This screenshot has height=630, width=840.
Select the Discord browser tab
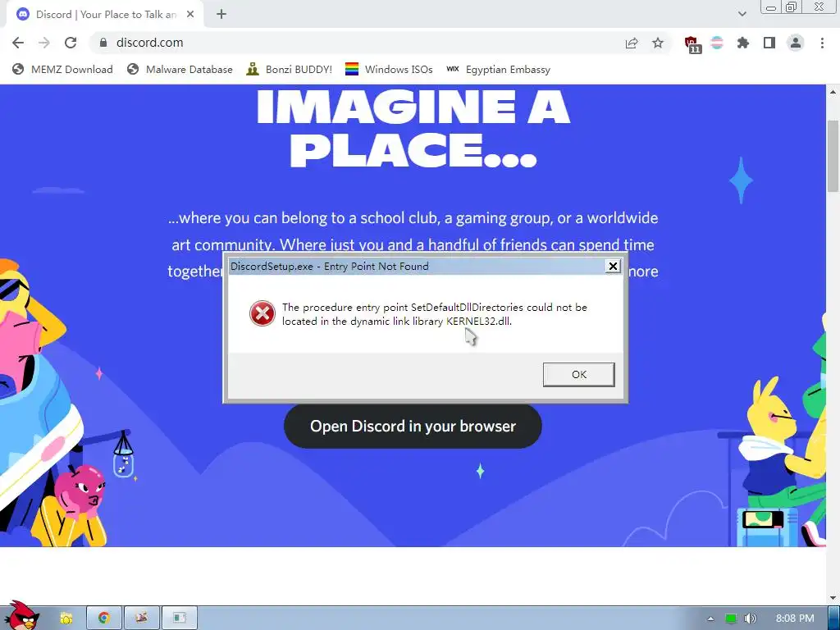click(x=105, y=15)
